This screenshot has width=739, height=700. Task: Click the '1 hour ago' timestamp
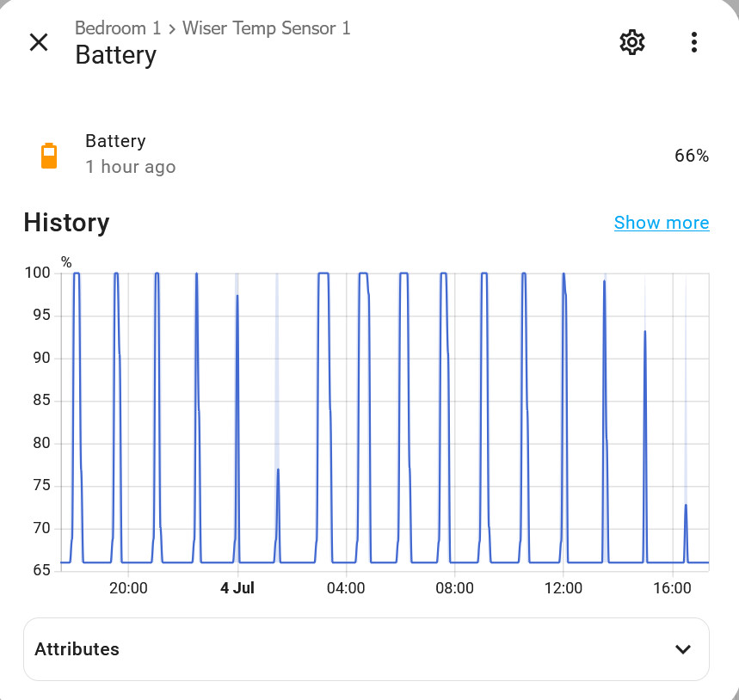[x=131, y=167]
